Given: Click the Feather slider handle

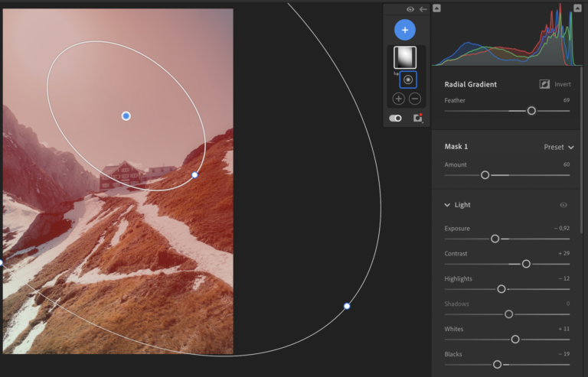Looking at the screenshot, I should pos(531,111).
